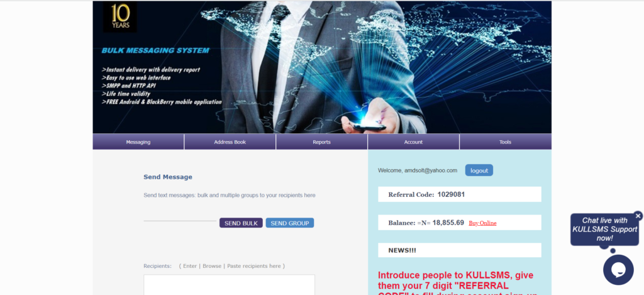Screen dimensions: 644x295
Task: Log out with the logout button
Action: [479, 170]
